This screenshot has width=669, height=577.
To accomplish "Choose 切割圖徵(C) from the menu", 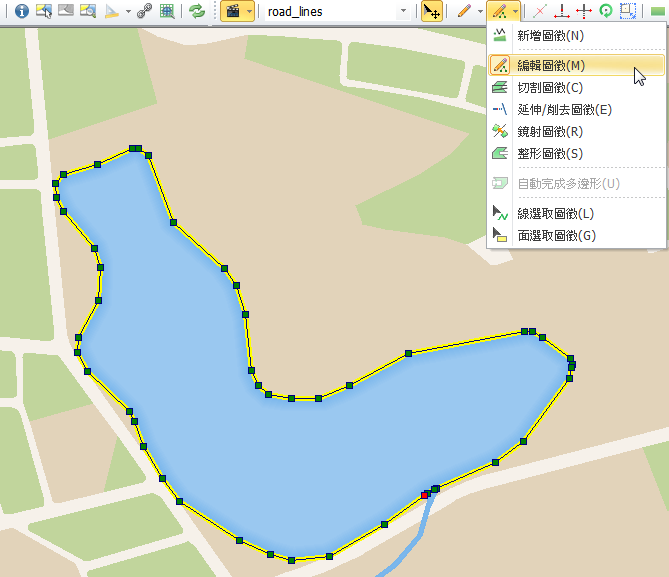I will click(577, 87).
